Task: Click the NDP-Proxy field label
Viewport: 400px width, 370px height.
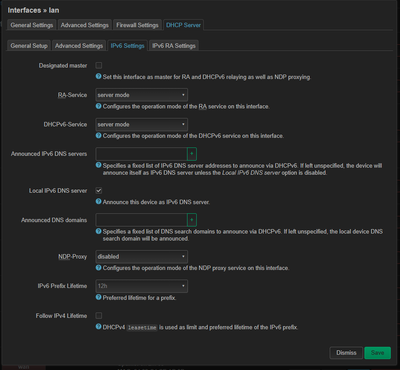Action: tap(72, 257)
